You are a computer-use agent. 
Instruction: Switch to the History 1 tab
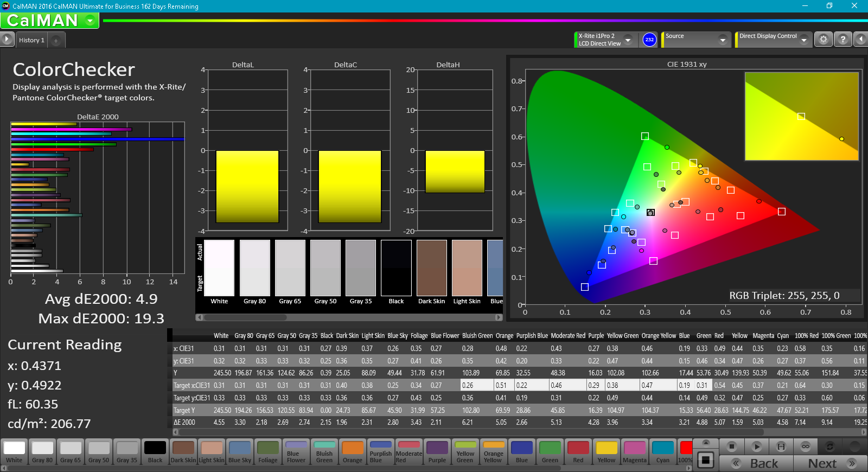(x=31, y=40)
